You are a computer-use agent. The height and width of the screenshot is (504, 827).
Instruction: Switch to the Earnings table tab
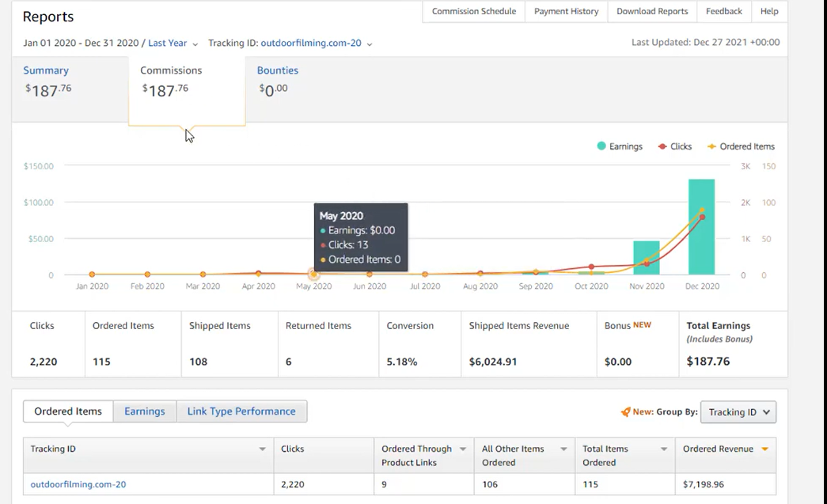(x=145, y=411)
